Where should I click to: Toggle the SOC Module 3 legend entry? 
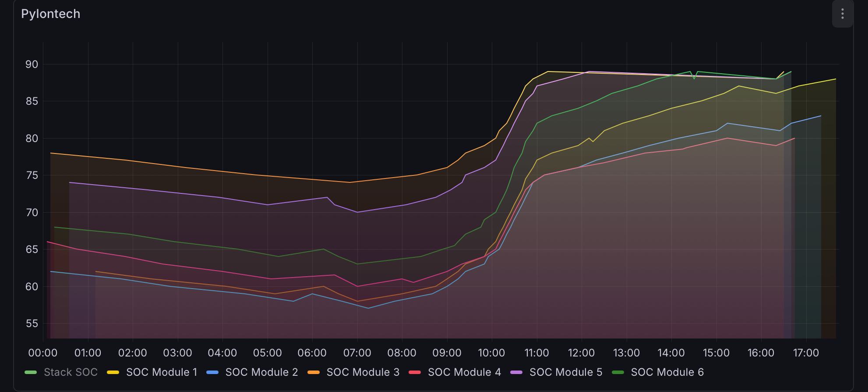point(363,372)
